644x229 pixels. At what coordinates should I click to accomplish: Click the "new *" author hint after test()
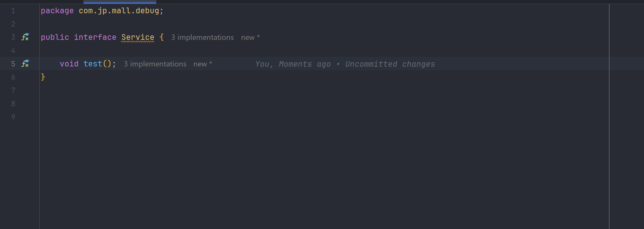(202, 64)
